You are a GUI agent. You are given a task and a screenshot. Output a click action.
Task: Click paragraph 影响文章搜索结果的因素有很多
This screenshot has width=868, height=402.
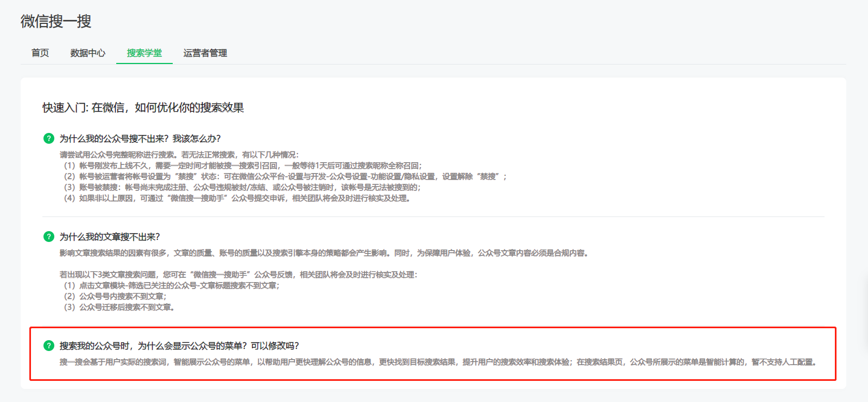pos(325,253)
